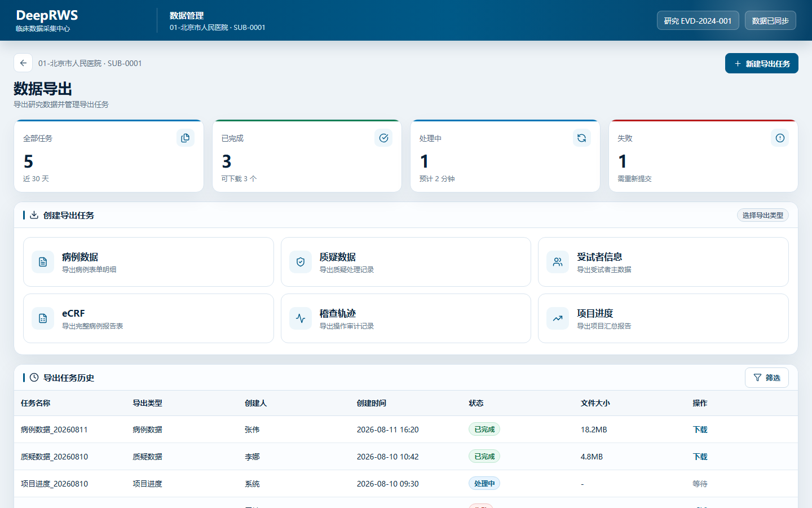Click the activity pulse icon for 稽查轨迹

tap(301, 318)
